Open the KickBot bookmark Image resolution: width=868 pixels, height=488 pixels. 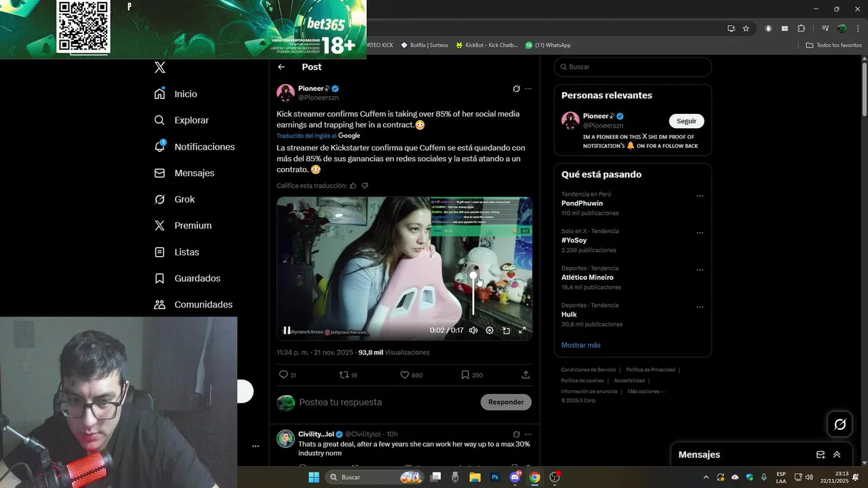(486, 45)
